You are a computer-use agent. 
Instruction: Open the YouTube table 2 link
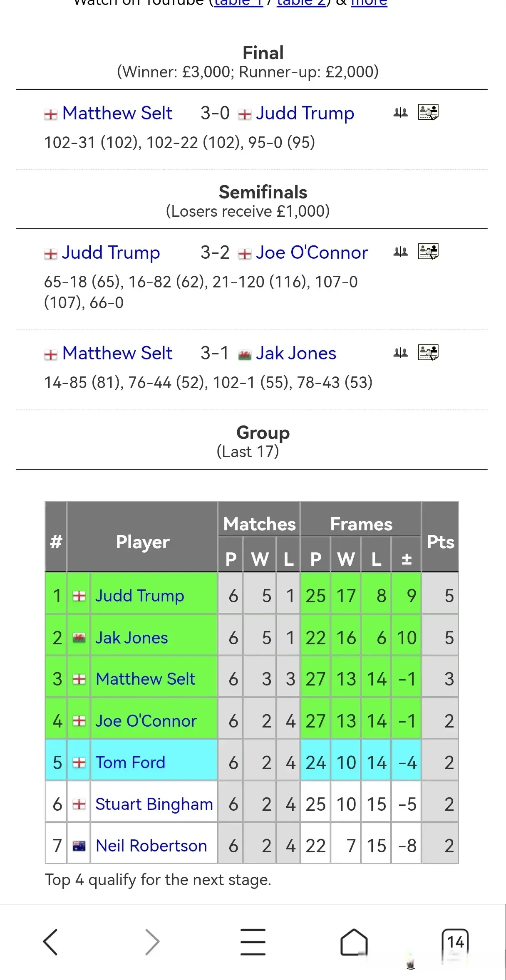pyautogui.click(x=301, y=3)
